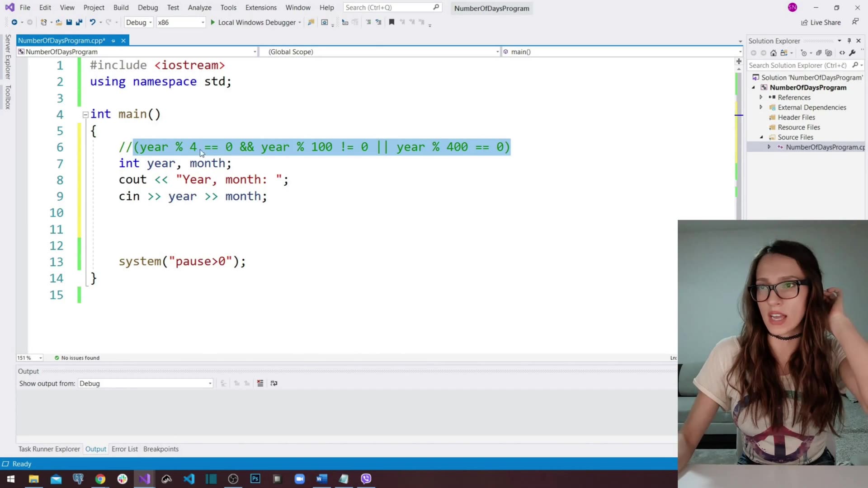The height and width of the screenshot is (488, 868).
Task: Change the zoom percentage of the editor
Action: tap(29, 357)
